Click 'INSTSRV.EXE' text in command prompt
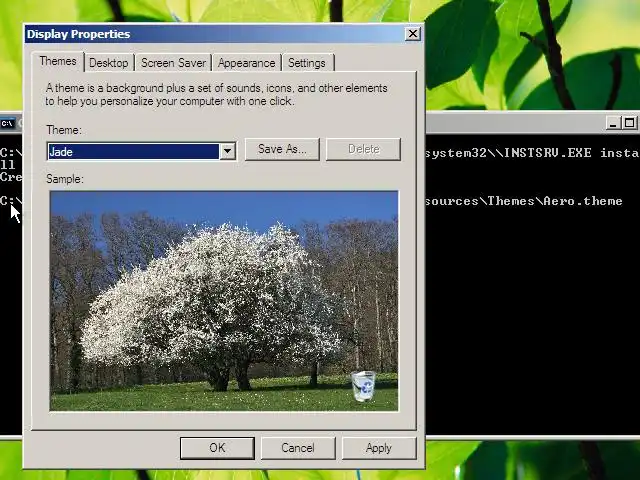This screenshot has width=640, height=480. [548, 153]
